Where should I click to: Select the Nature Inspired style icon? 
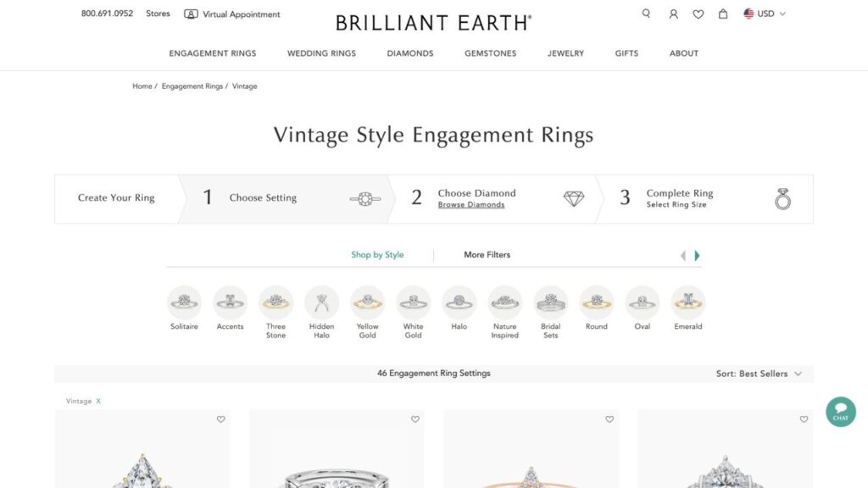click(x=505, y=302)
